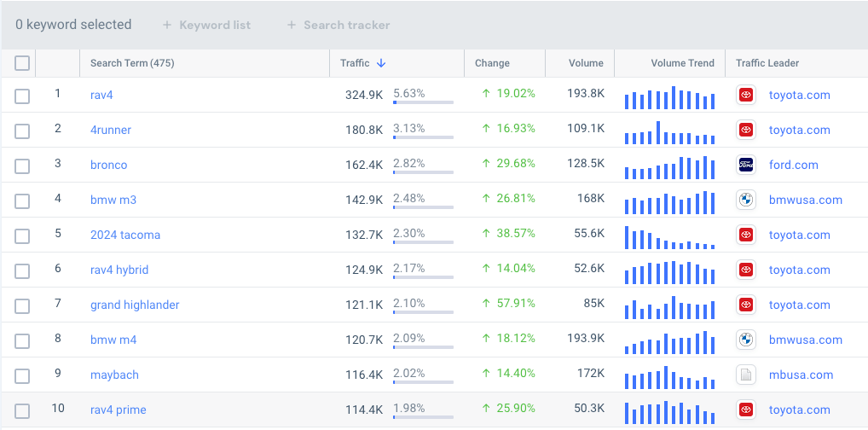The height and width of the screenshot is (430, 868).
Task: Sort the table by Change column
Action: point(492,63)
